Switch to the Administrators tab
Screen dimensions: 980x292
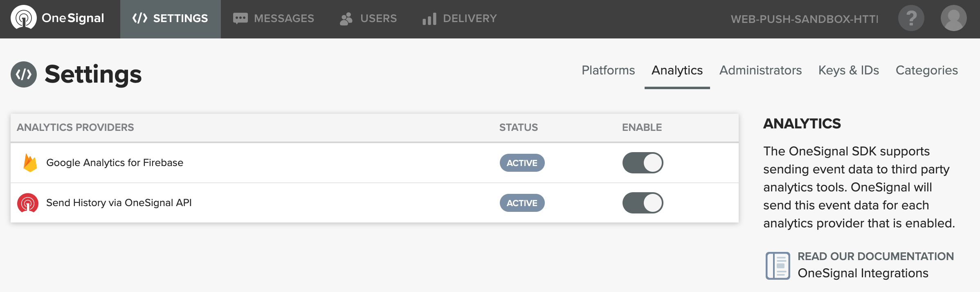coord(760,70)
